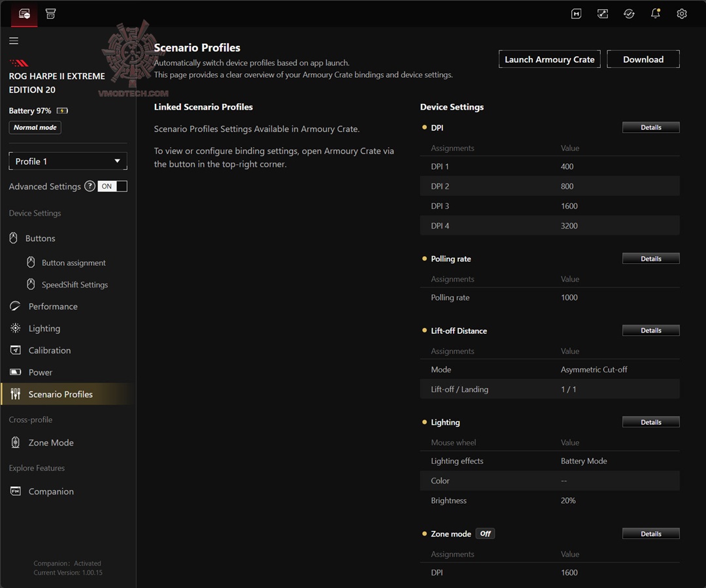Click the Download button
This screenshot has width=706, height=588.
tap(643, 59)
